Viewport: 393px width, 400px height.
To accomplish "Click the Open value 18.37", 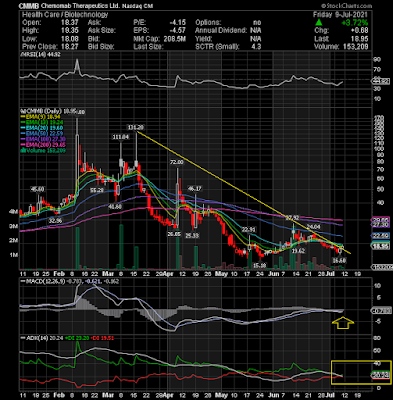I will click(70, 23).
